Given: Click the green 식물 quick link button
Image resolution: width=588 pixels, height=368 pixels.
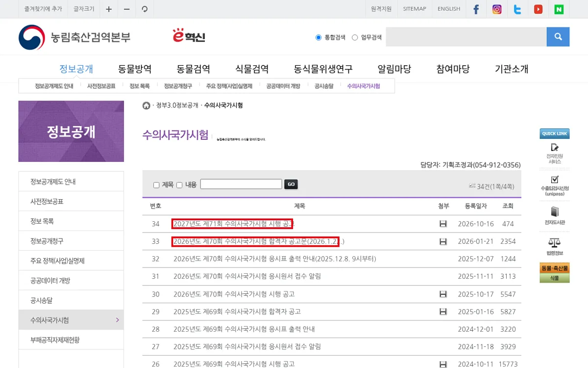Looking at the screenshot, I should pyautogui.click(x=555, y=278).
